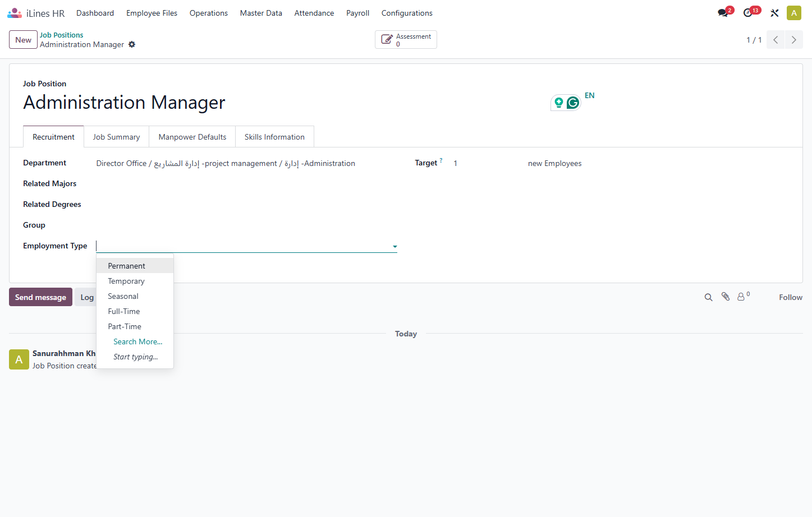Click the Department field value
The image size is (812, 517).
click(x=226, y=163)
